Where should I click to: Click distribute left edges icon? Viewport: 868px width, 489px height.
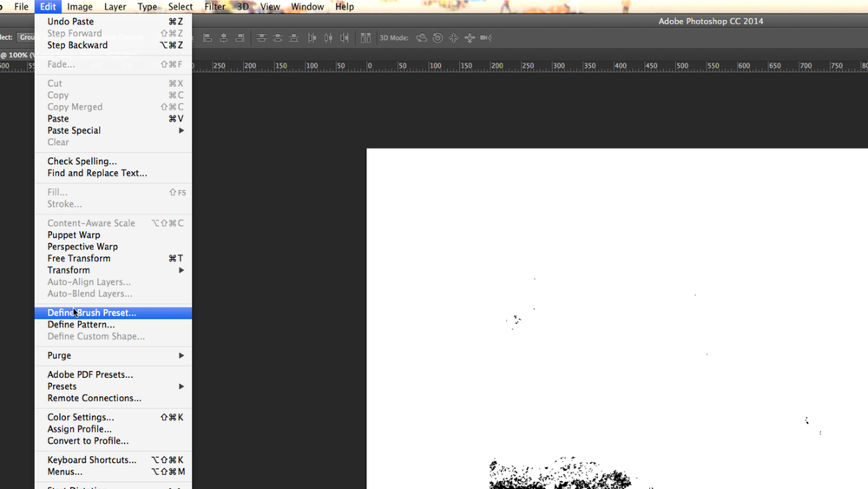coord(312,37)
